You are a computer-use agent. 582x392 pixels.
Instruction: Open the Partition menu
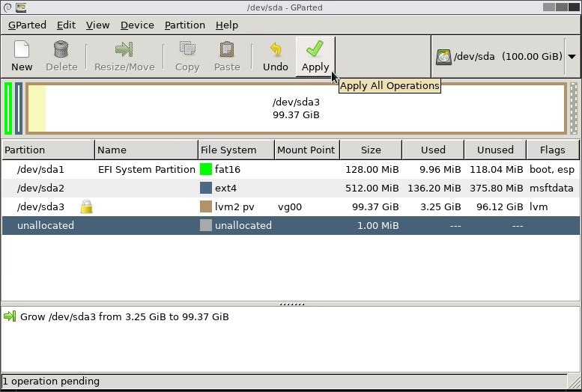(x=185, y=25)
